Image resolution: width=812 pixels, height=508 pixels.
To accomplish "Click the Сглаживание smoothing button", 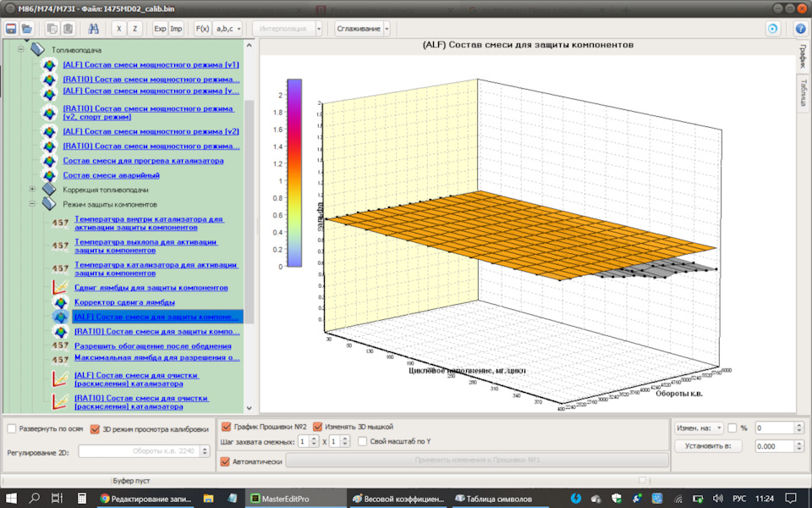I will click(x=359, y=29).
